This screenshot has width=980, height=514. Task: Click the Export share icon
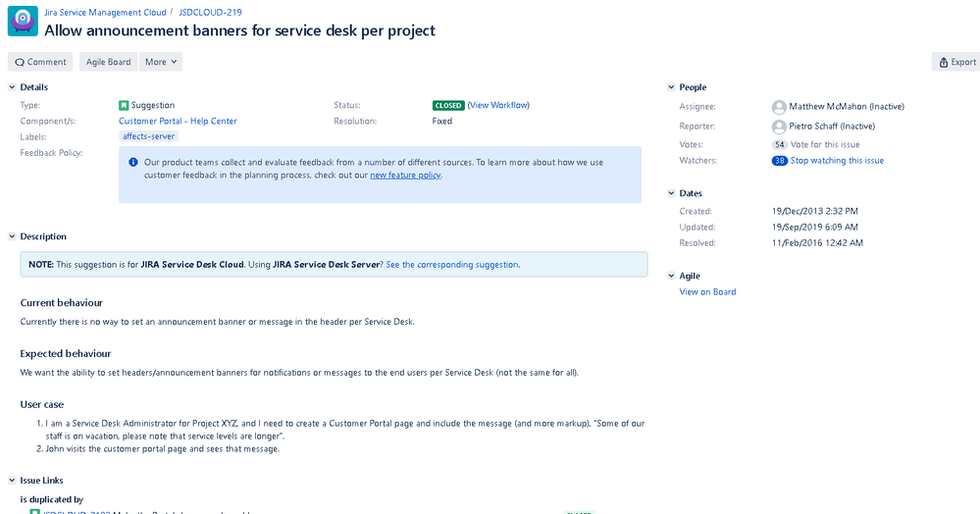pyautogui.click(x=943, y=62)
